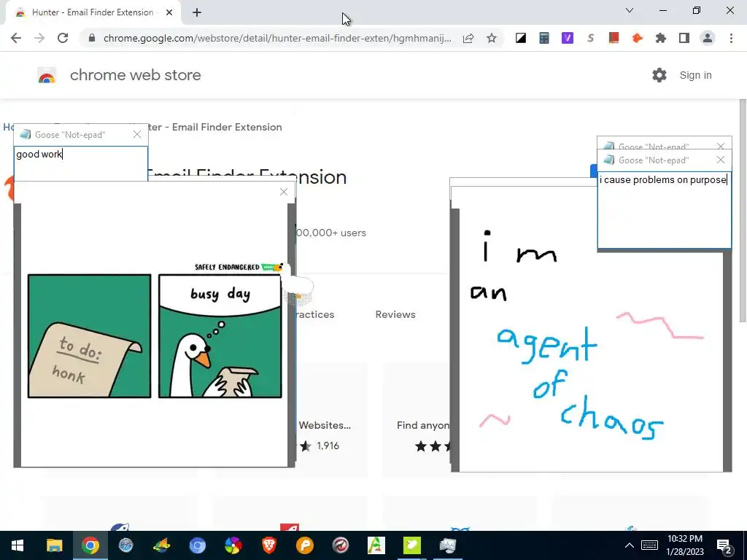Show hidden system tray icons
Viewport: 747px width, 560px height.
(630, 545)
